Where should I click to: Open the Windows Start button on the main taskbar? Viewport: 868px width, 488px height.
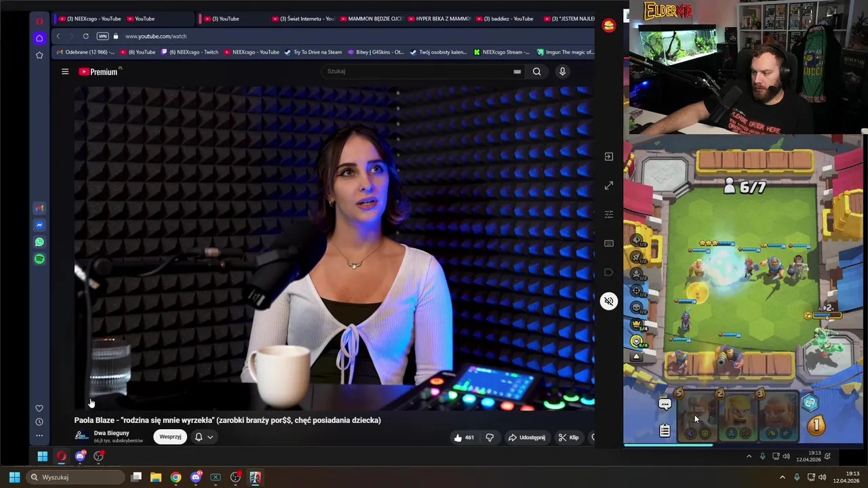tap(14, 477)
